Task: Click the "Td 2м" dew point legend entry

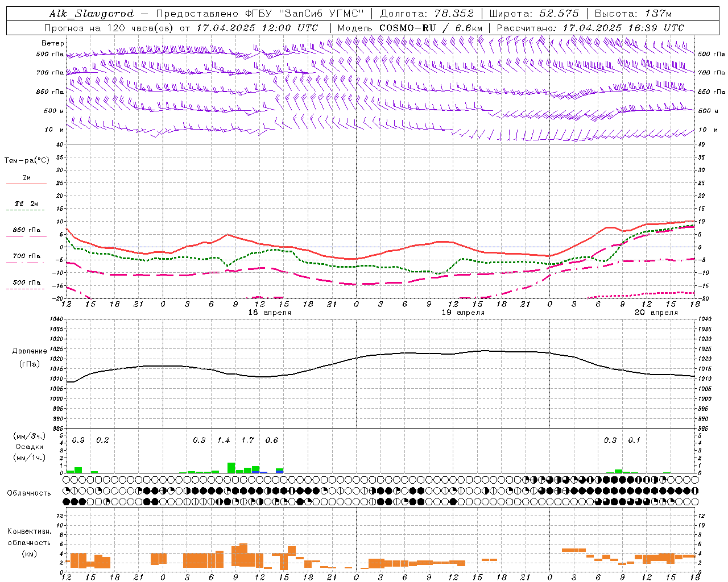Action: [27, 203]
